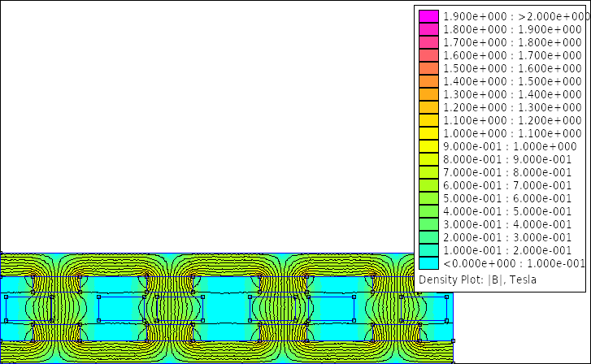Select the legend text '8.000e-001 : 9.000e-001'
This screenshot has width=591, height=364.
tap(507, 159)
